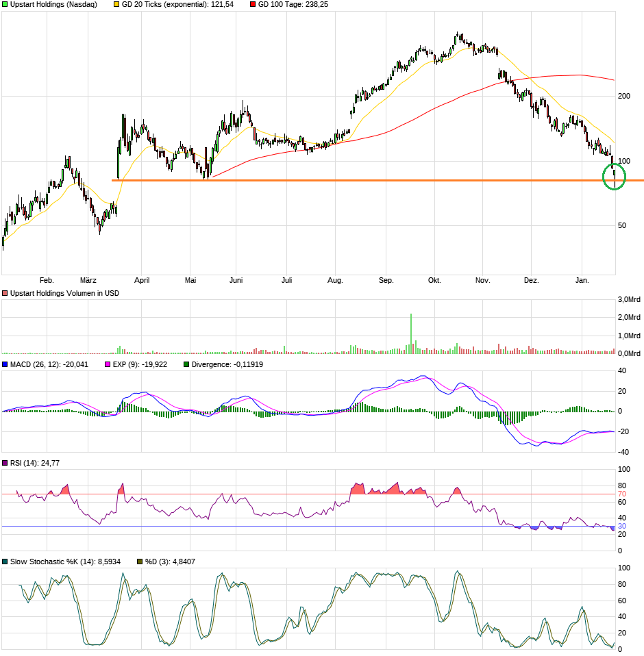Click the Juli axis label
644x656 pixels.
288,280
